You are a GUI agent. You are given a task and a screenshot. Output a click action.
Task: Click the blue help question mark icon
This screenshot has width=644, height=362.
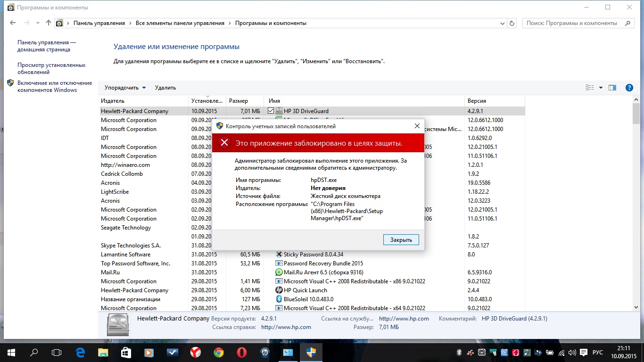coord(629,88)
